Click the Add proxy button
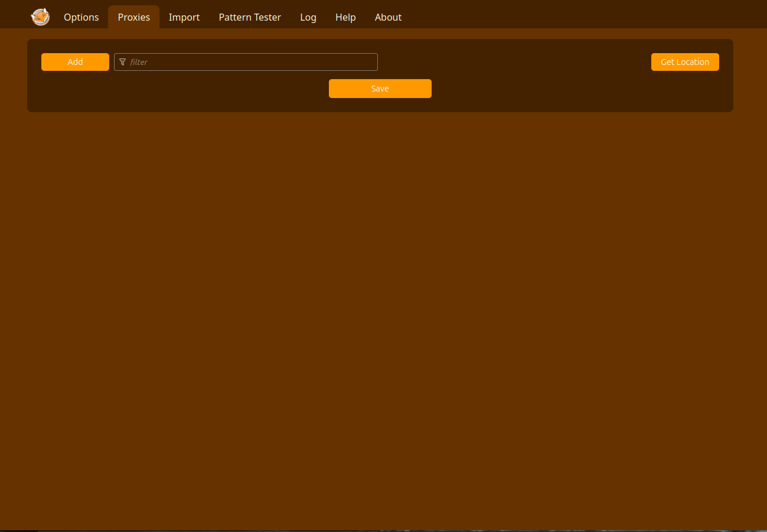The height and width of the screenshot is (532, 767). pos(75,62)
